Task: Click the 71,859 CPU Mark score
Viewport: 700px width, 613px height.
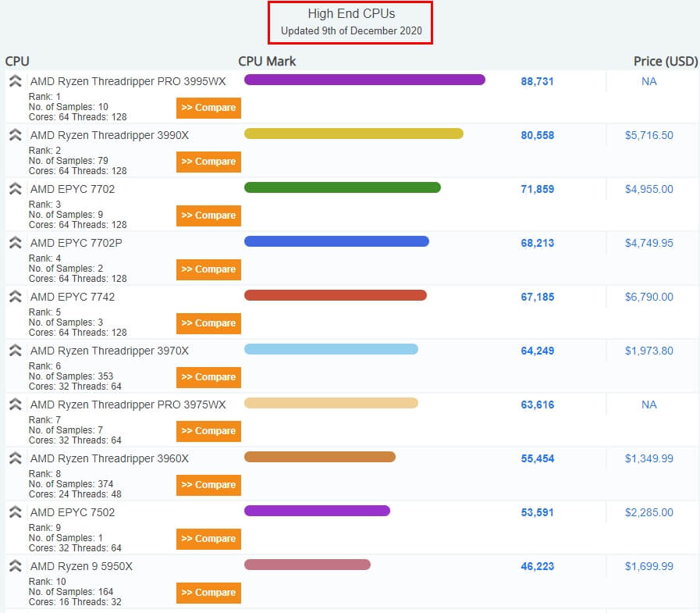Action: [537, 189]
